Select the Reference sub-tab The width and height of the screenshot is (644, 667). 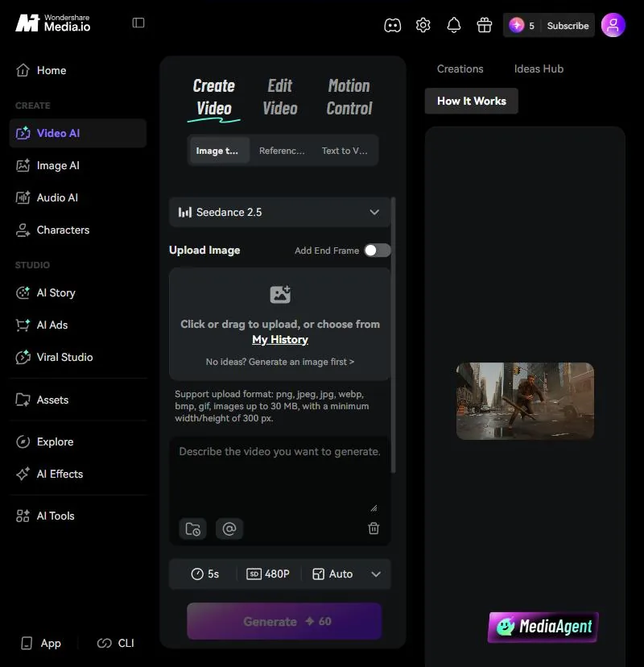(282, 151)
